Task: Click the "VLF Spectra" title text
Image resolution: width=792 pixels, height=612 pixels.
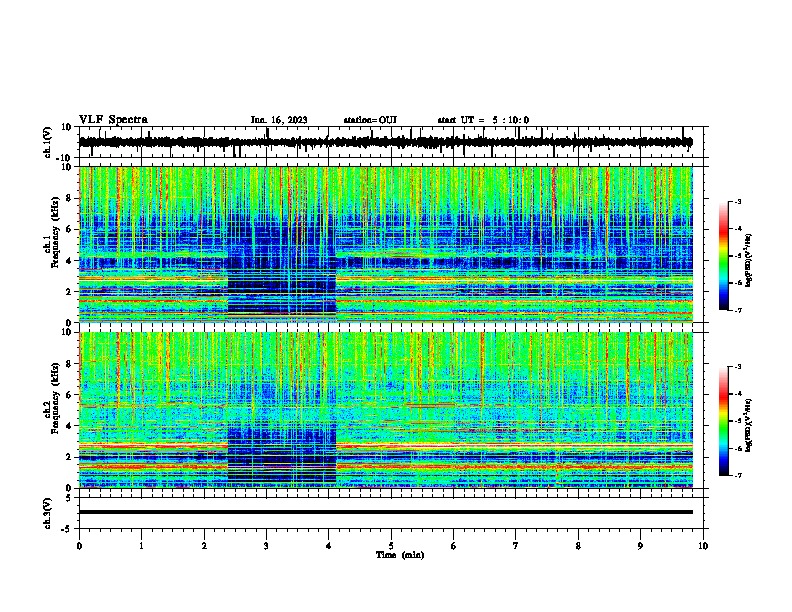Action: 113,119
